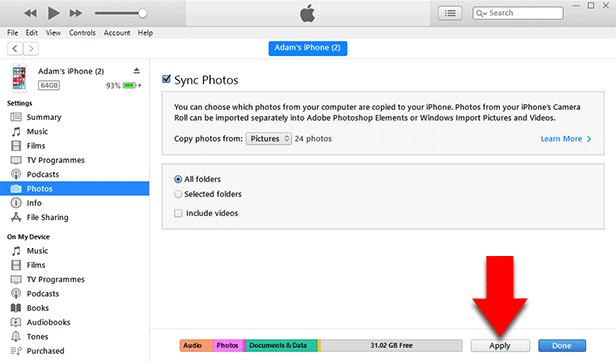This screenshot has height=362, width=616.
Task: Open Audiobooks under On My Device
Action: tap(75, 322)
